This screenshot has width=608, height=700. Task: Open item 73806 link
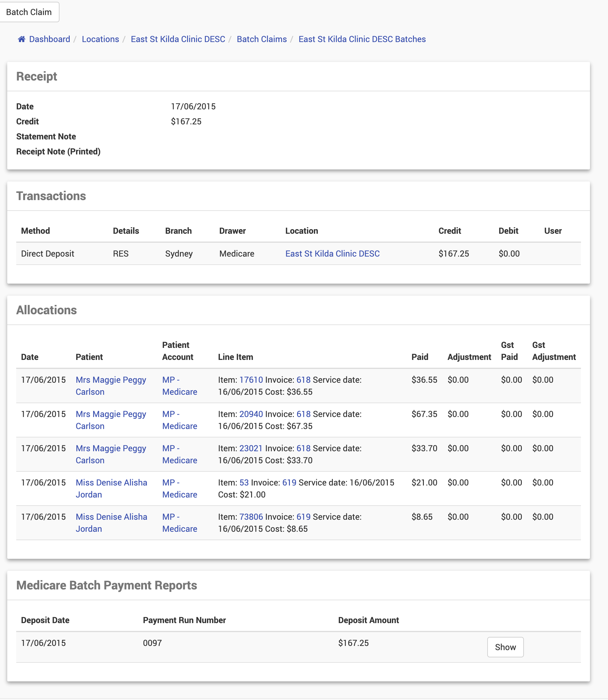point(251,517)
